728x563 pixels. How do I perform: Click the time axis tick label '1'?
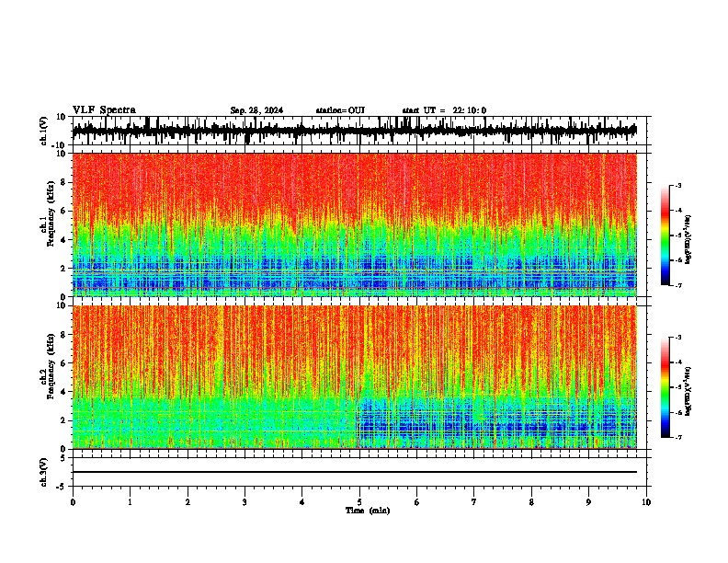click(130, 502)
